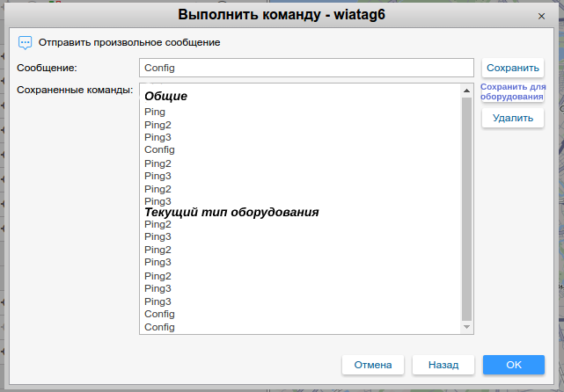
Task: Select first Ping2 under Общие
Action: tap(157, 125)
